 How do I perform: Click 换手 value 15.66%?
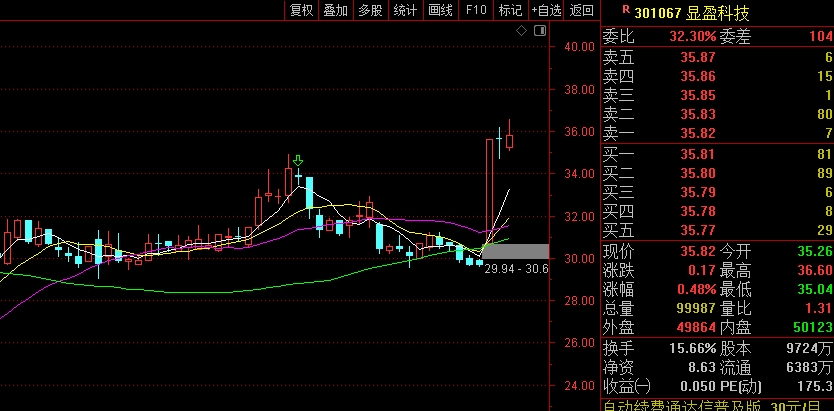[693, 349]
